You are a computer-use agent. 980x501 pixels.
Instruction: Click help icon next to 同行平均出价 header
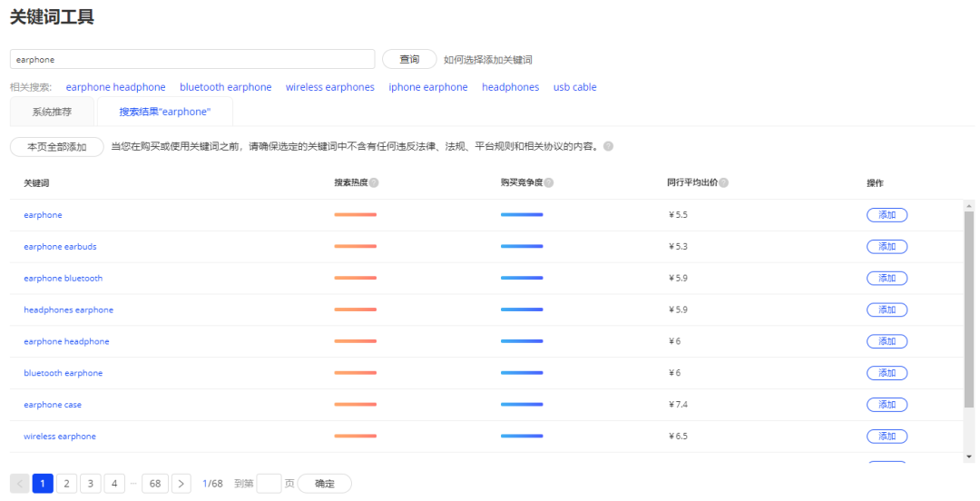point(724,182)
